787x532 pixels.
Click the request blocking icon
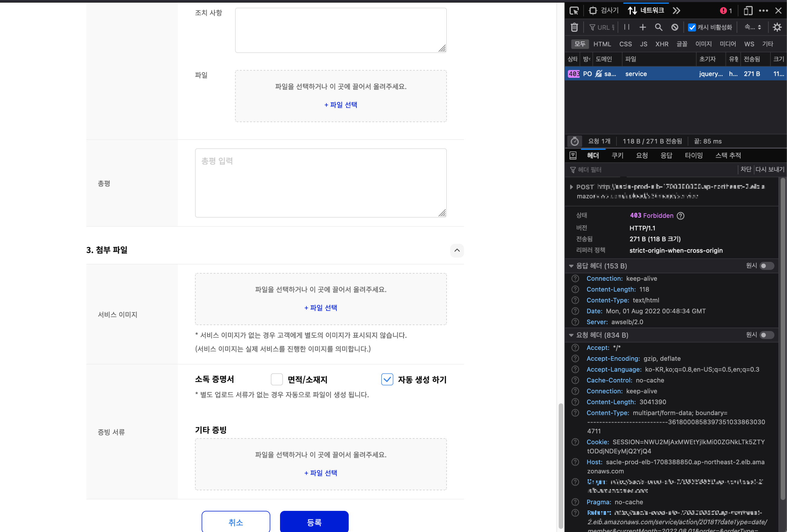[x=674, y=27]
